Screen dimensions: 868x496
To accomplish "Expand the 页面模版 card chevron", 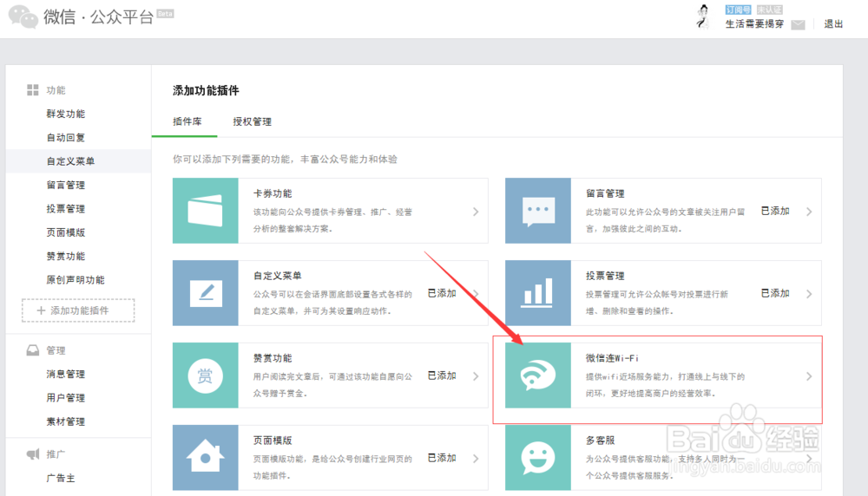I will pos(476,459).
